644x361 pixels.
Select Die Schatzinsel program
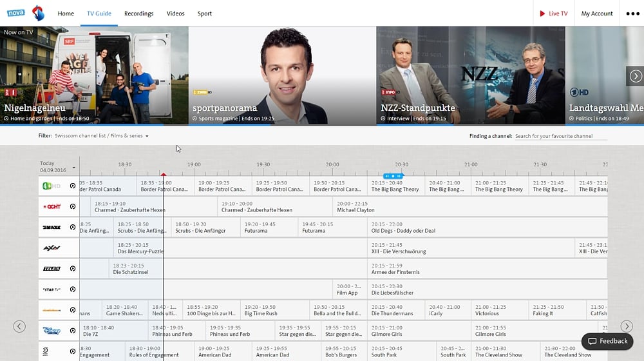(x=238, y=269)
